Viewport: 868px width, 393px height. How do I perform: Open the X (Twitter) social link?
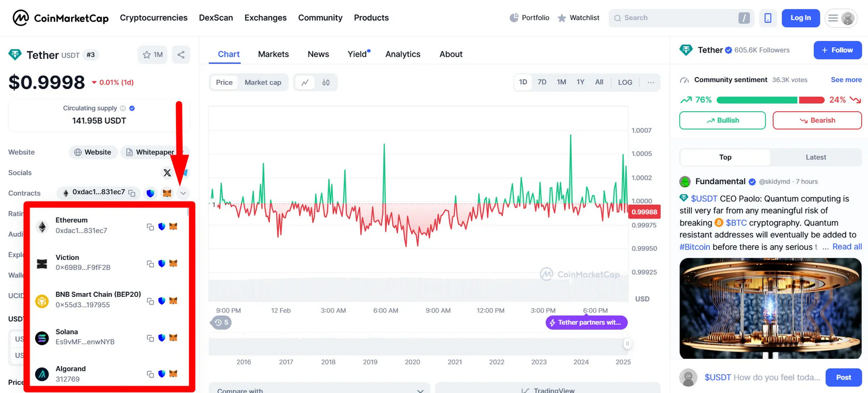pos(167,173)
